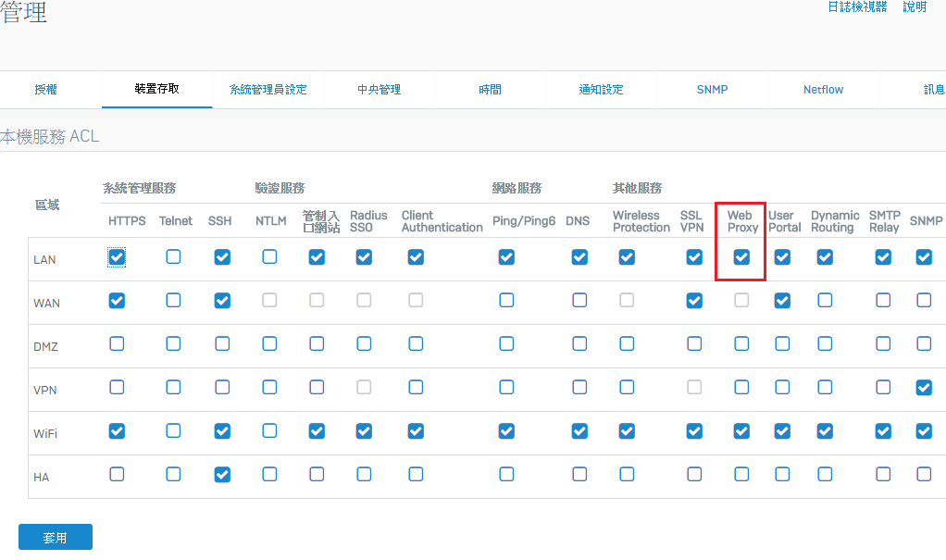Enable SSH for DMZ zone

[x=222, y=344]
